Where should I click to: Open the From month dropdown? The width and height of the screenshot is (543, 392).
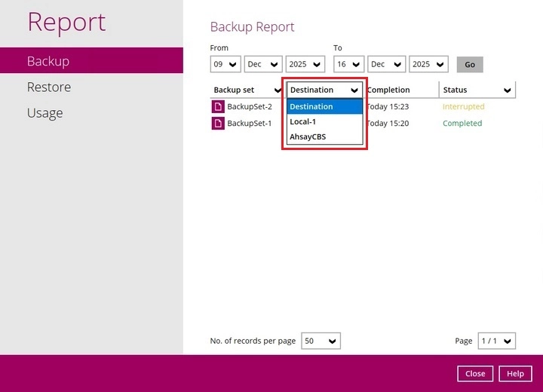[263, 65]
